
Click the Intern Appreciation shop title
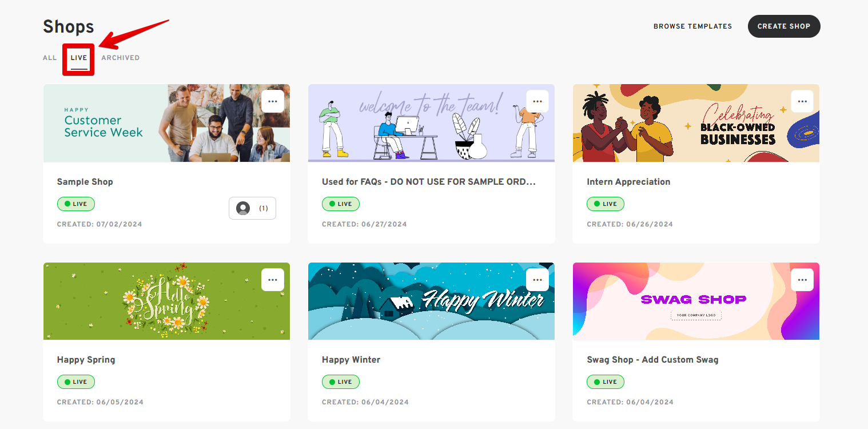(x=628, y=182)
